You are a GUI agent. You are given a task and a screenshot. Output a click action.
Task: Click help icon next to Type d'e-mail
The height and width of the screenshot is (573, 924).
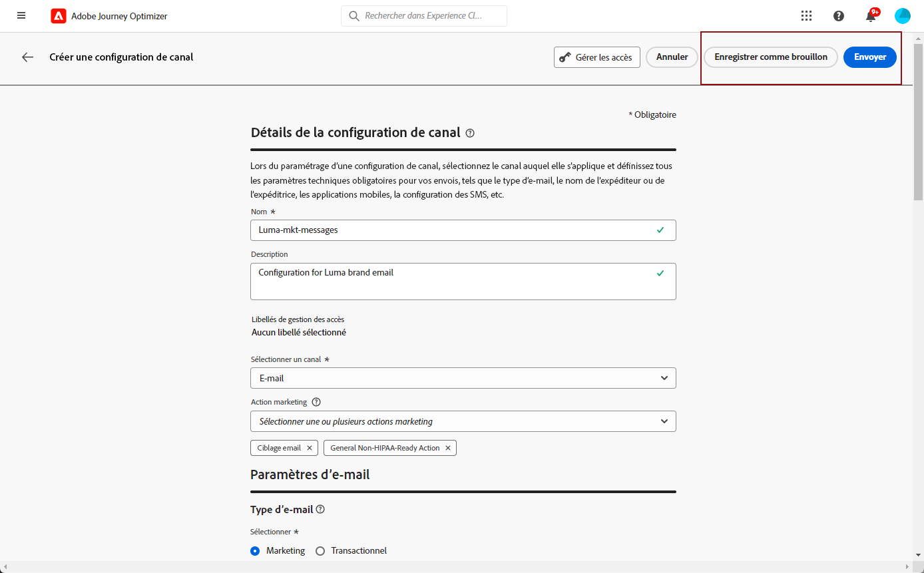[320, 510]
